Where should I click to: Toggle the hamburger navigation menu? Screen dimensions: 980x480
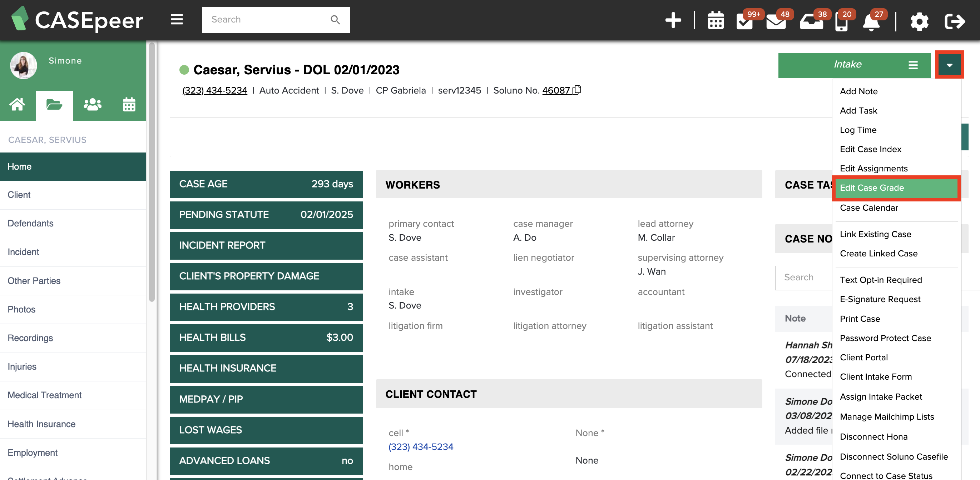[x=177, y=19]
